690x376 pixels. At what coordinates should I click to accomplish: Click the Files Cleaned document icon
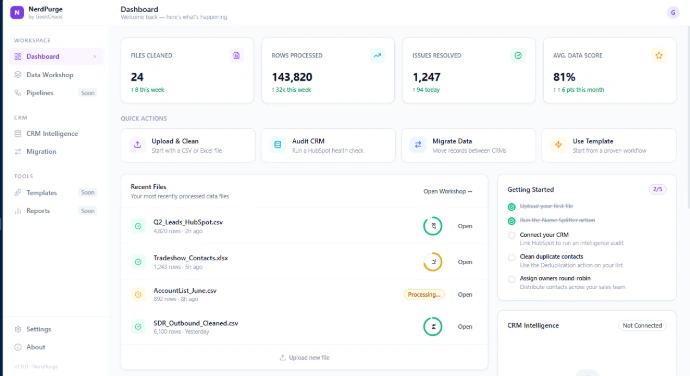coord(236,55)
